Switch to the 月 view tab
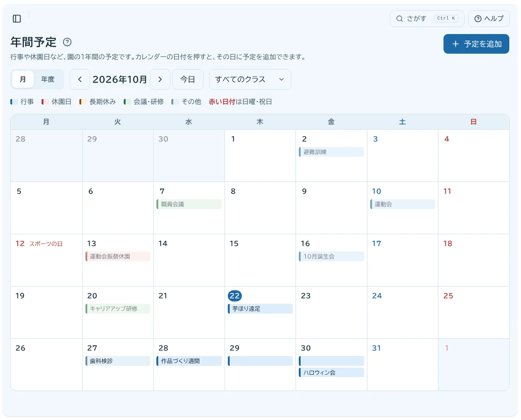 click(x=23, y=79)
